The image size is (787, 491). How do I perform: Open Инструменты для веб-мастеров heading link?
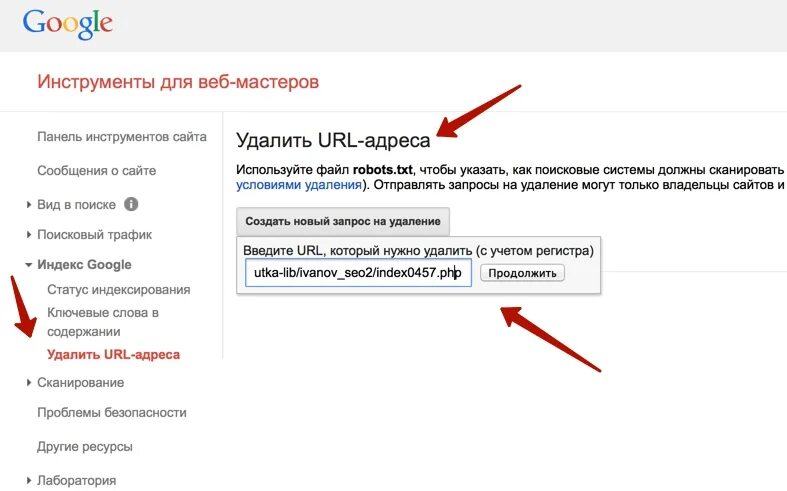178,81
